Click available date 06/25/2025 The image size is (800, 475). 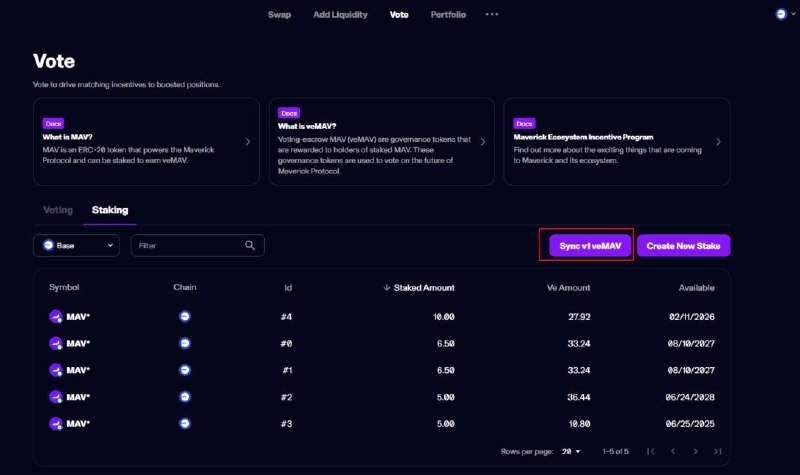coord(690,424)
